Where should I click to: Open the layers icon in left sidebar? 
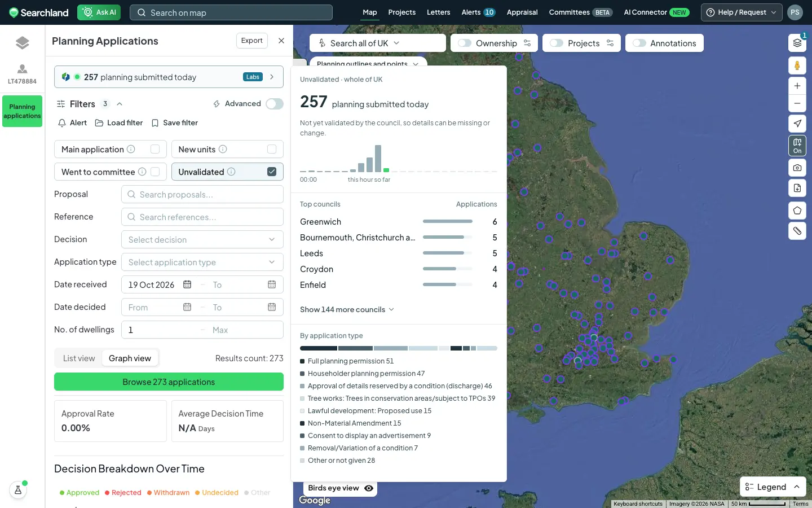point(22,43)
